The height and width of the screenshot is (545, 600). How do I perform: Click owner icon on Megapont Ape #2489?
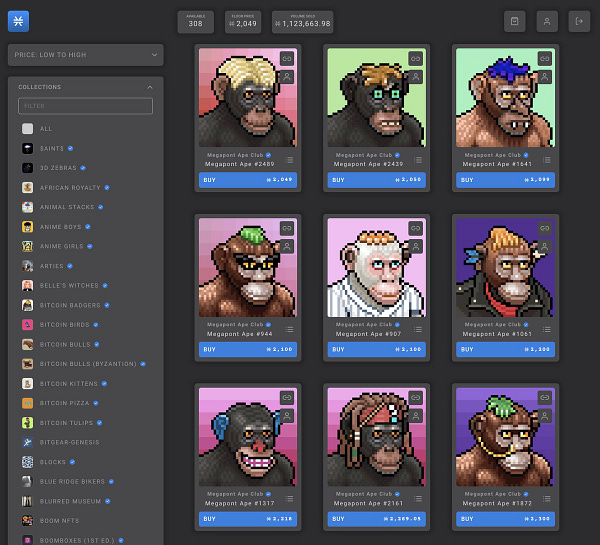[x=287, y=77]
